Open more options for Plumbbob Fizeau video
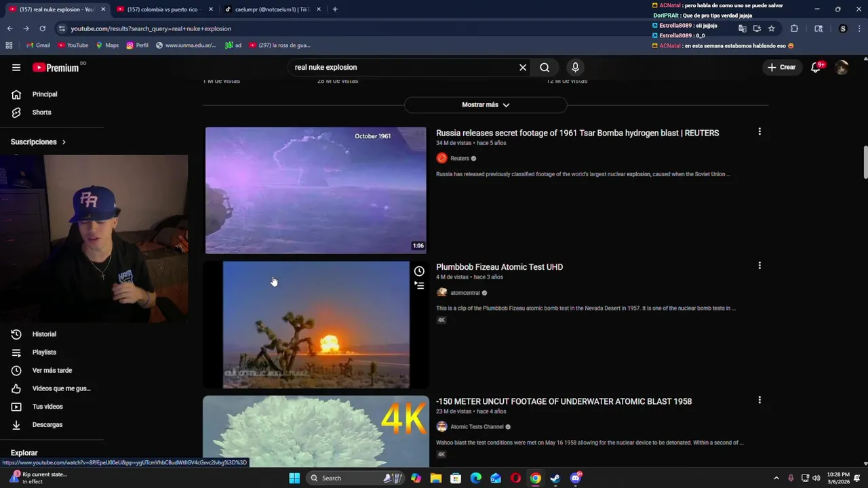This screenshot has width=868, height=488. coord(759,266)
